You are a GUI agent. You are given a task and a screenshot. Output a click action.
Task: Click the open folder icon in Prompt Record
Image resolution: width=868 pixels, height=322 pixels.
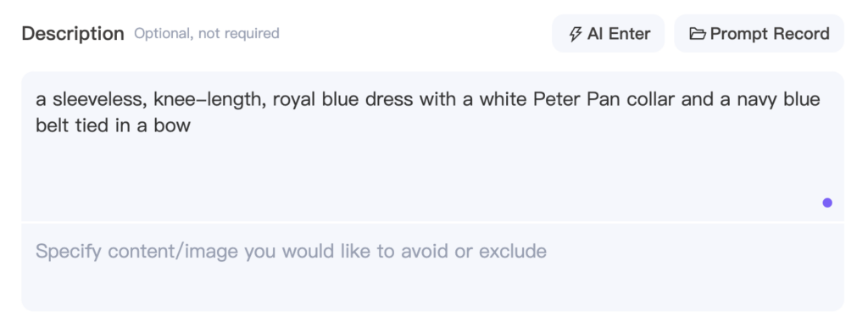[697, 34]
